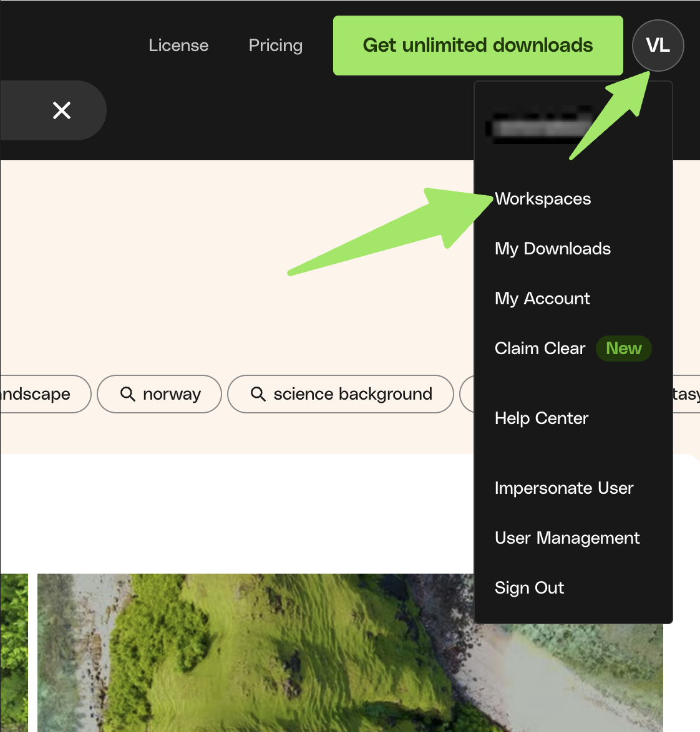Click the search icon in science background pill
This screenshot has width=700, height=732.
[258, 394]
